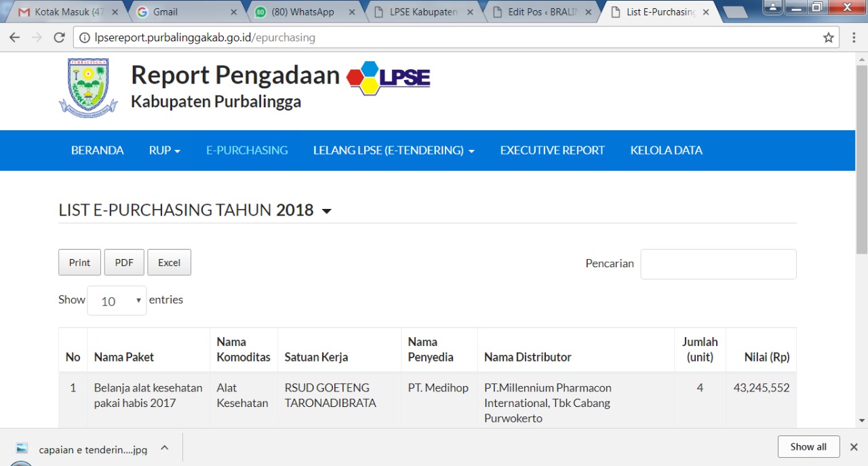
Task: Close the List E-Purchasing tab
Action: 706,12
